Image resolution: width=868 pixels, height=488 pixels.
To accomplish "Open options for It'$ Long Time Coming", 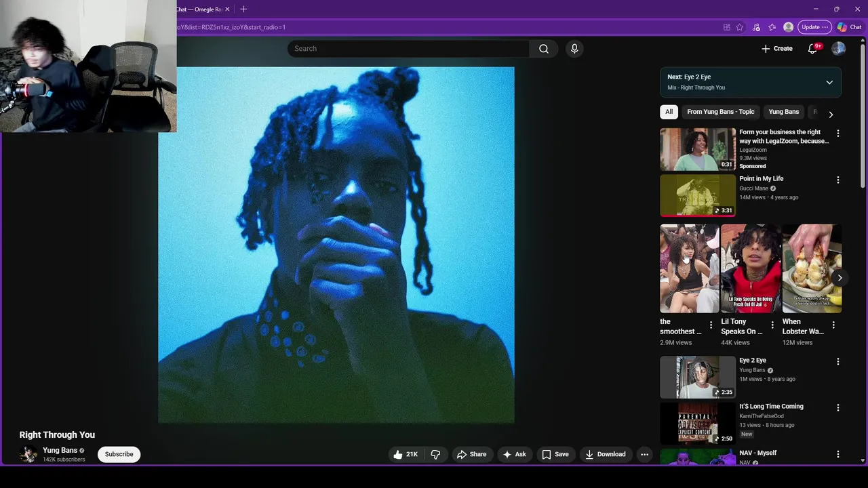I will point(838,408).
